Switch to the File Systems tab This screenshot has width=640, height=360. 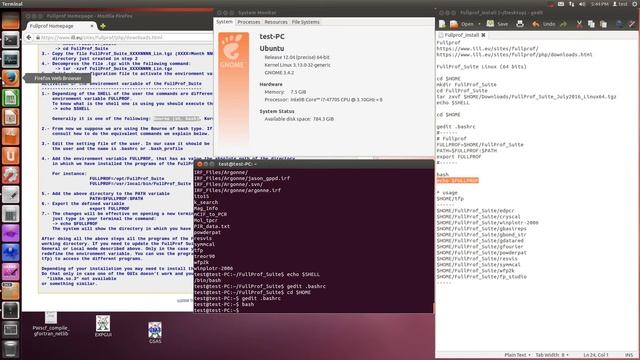tap(306, 22)
